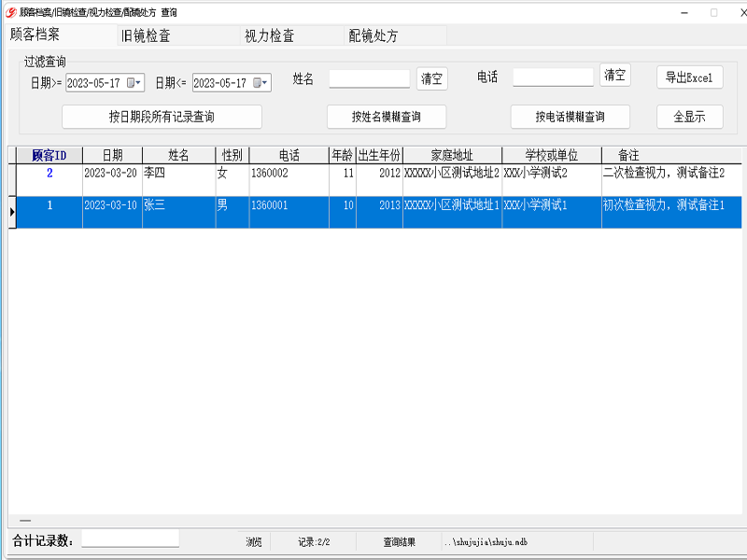The image size is (747, 560).
Task: Click the 合计记录数 output field
Action: (131, 539)
